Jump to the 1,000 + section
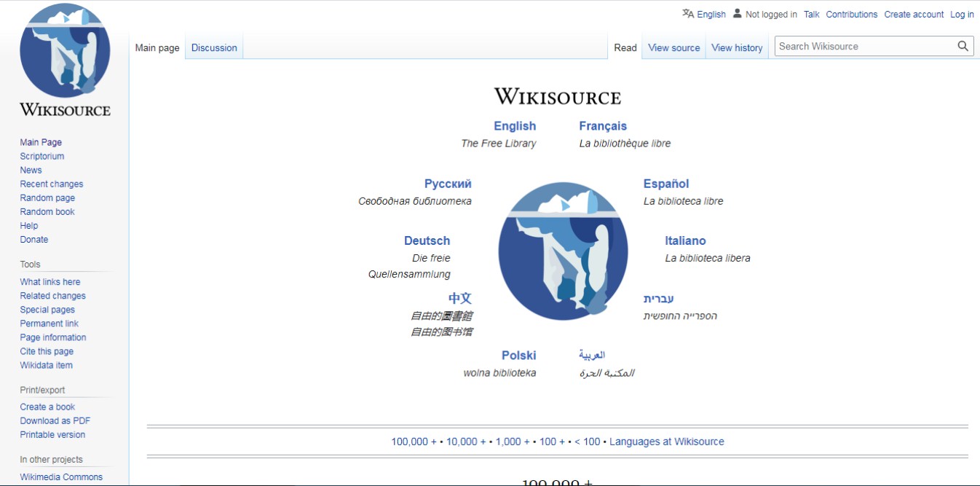 click(x=513, y=442)
